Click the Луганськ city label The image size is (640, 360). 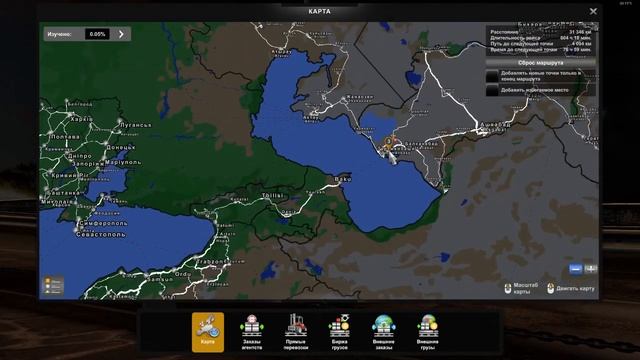coord(136,125)
